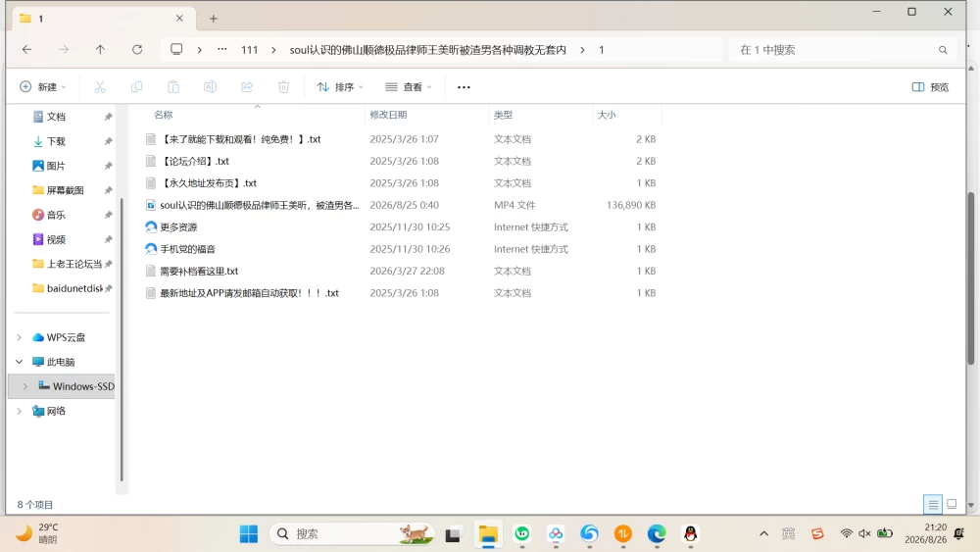Go back with the left arrow
980x552 pixels.
click(x=26, y=49)
